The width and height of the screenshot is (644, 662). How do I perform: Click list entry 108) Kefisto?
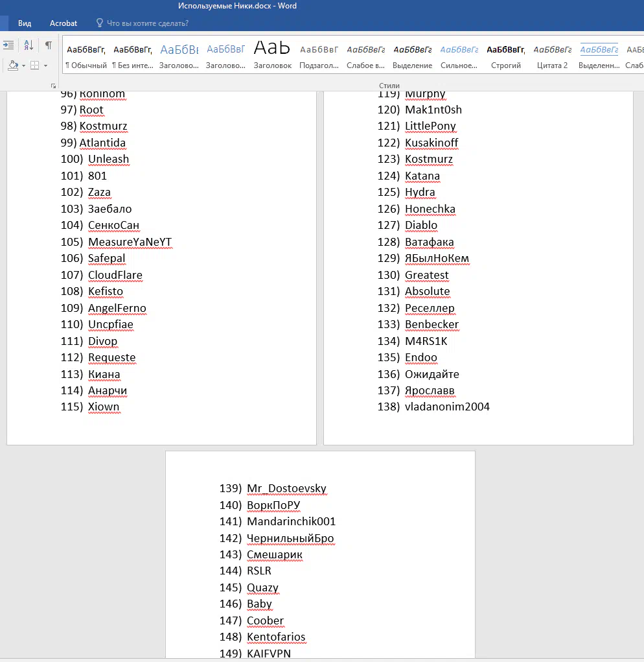91,291
